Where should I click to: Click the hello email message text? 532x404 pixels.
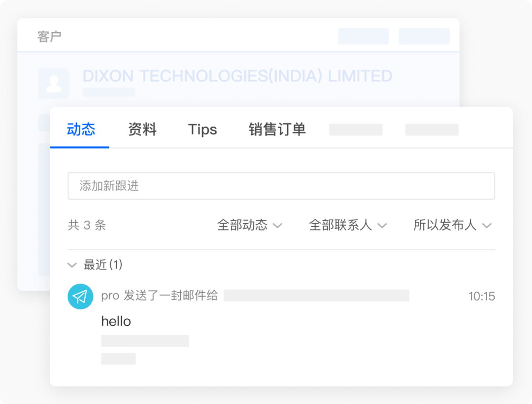(x=116, y=321)
